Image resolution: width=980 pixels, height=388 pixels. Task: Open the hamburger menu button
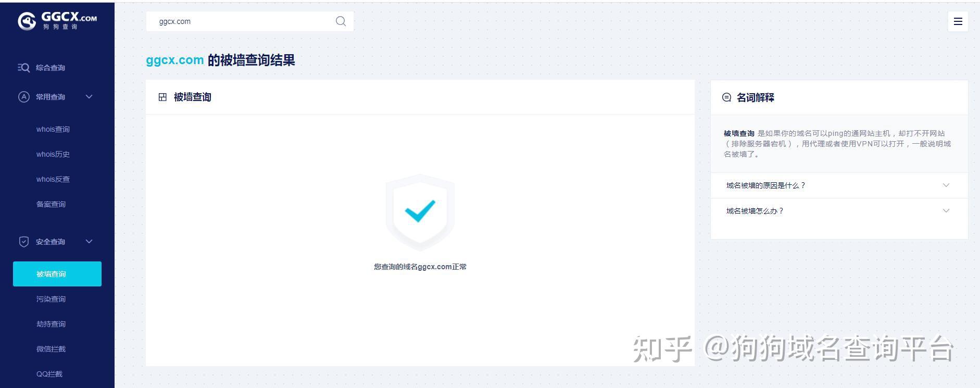pos(958,21)
